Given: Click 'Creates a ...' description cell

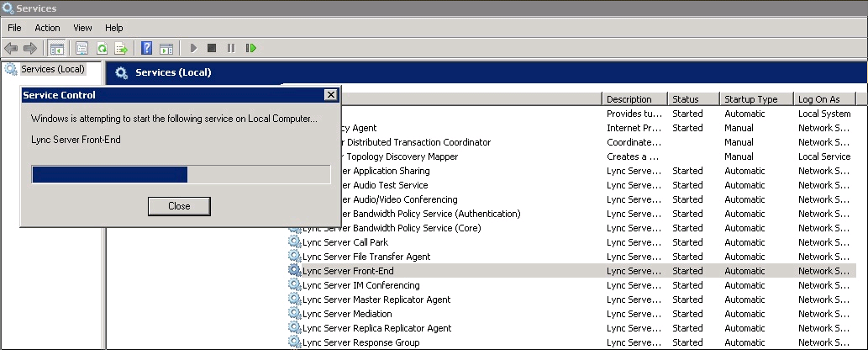Looking at the screenshot, I should click(633, 157).
